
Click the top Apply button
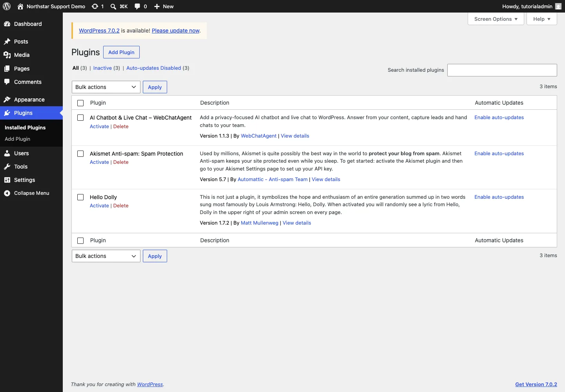[x=155, y=87]
